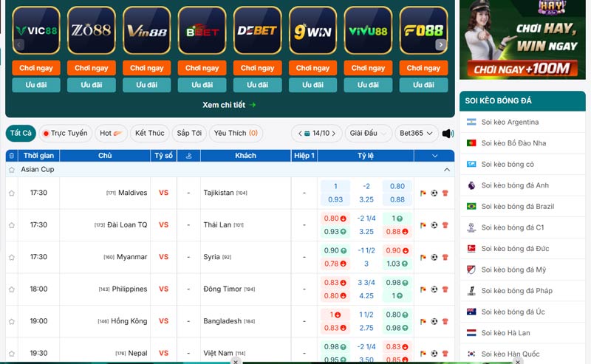Open the Xem chi tiết link
Viewport: 591px width, 364px height.
point(229,105)
